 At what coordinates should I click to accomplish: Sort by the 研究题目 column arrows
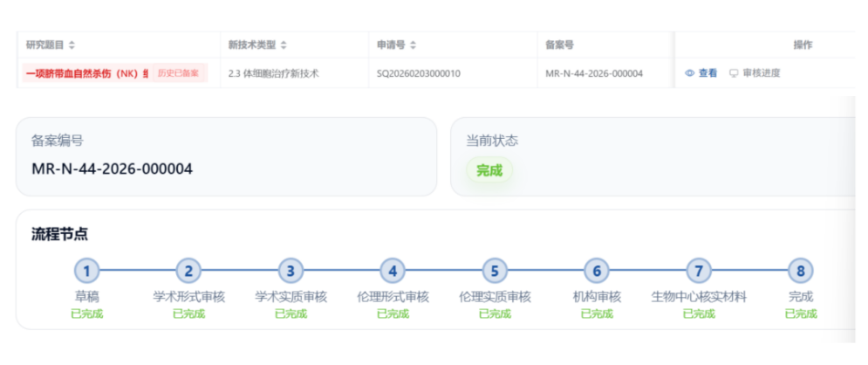coord(72,45)
